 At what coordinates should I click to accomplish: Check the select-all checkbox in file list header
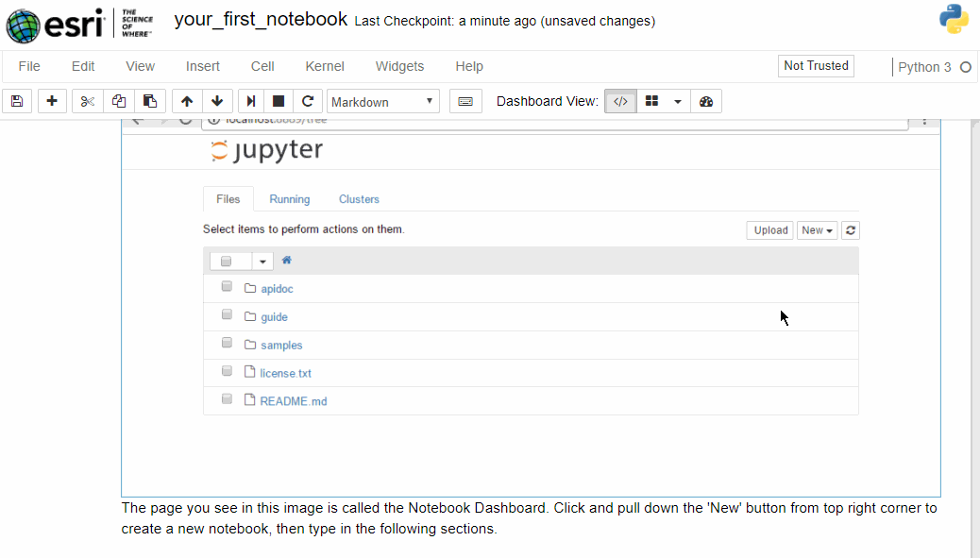(x=227, y=262)
